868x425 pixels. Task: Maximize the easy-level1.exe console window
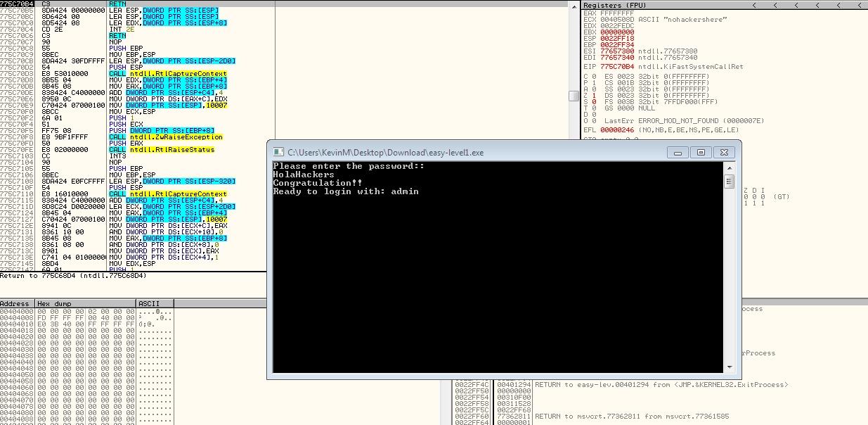point(701,152)
